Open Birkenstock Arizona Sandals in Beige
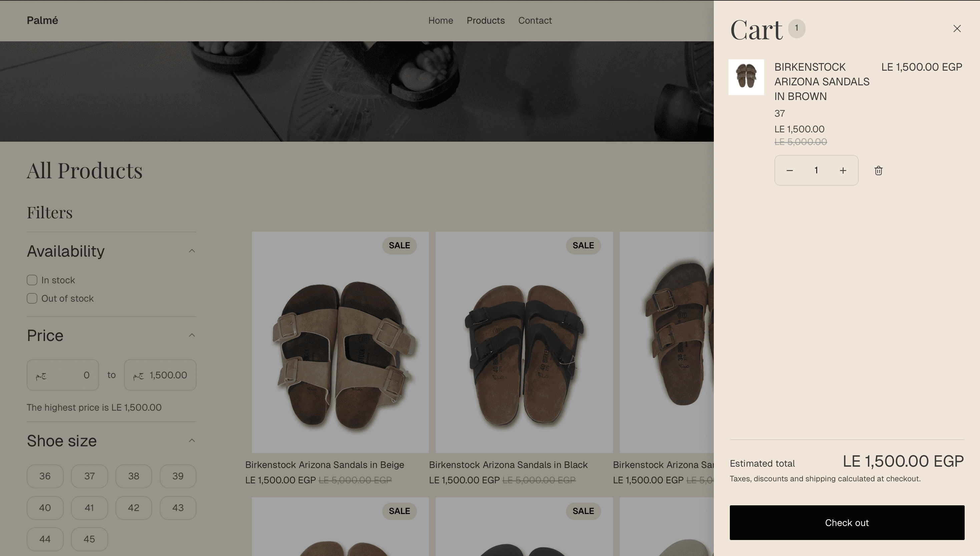This screenshot has width=980, height=556. tap(325, 465)
